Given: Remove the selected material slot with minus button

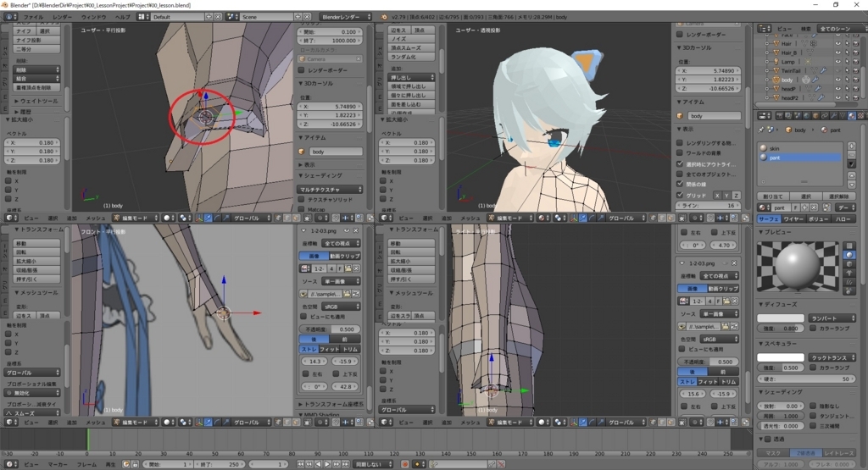Looking at the screenshot, I should point(851,155).
